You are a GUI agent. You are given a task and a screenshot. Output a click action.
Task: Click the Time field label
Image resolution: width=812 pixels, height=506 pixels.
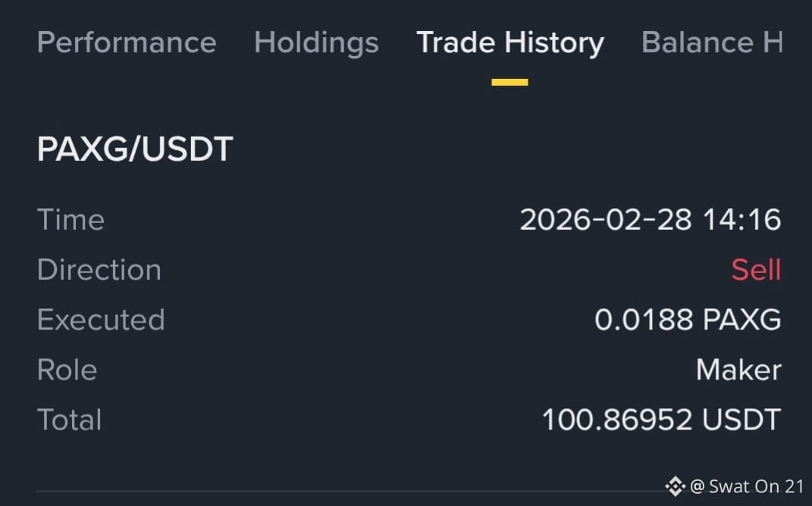coord(71,219)
